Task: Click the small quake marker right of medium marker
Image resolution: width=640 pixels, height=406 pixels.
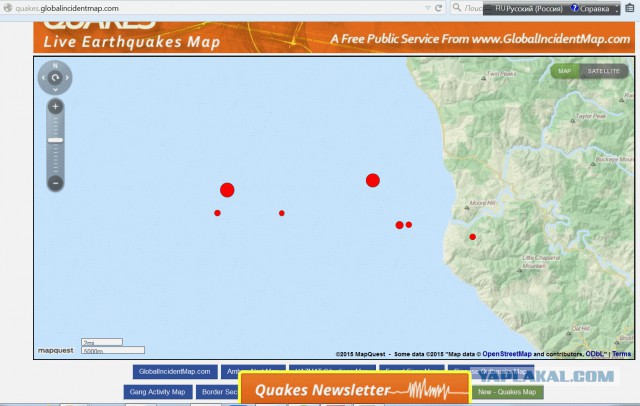Action: pos(409,224)
